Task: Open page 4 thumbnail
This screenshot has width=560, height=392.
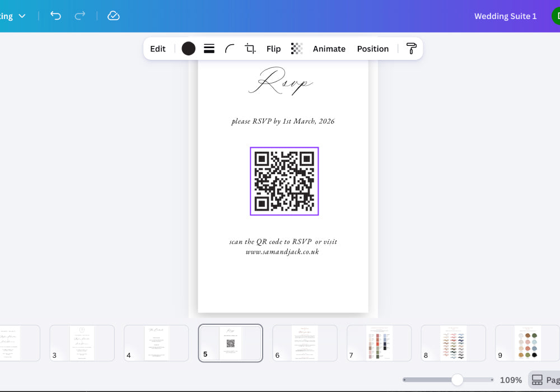Action: point(156,343)
